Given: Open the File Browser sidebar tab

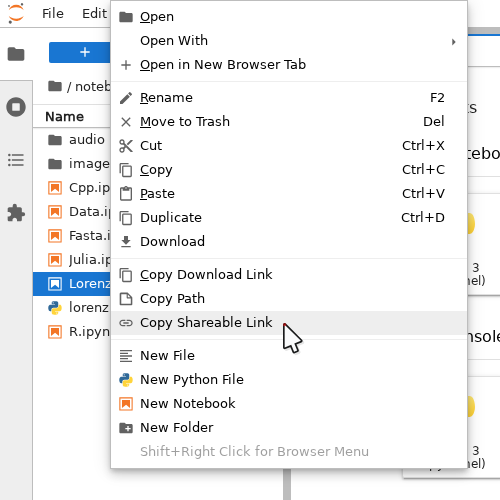Looking at the screenshot, I should click(16, 54).
